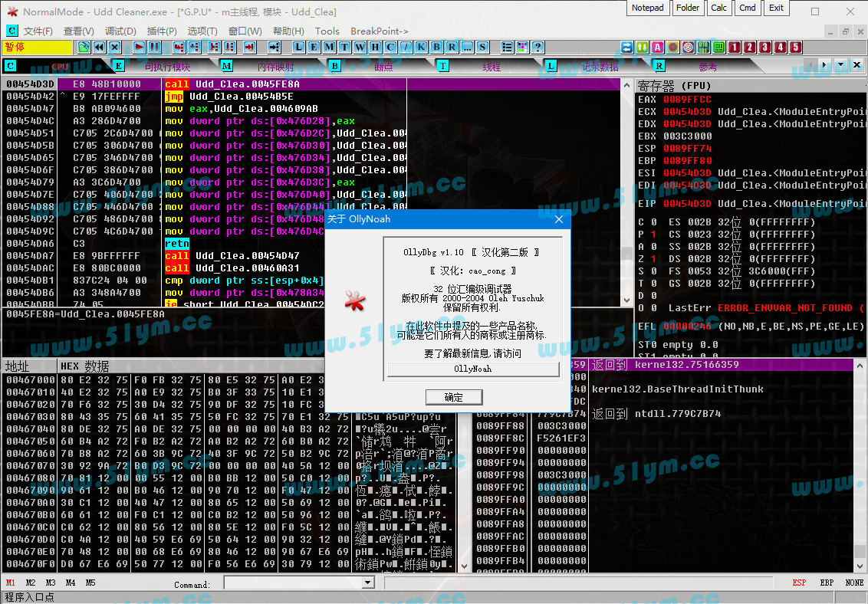
Task: Open a file with the toolbar open icon
Action: click(x=84, y=47)
